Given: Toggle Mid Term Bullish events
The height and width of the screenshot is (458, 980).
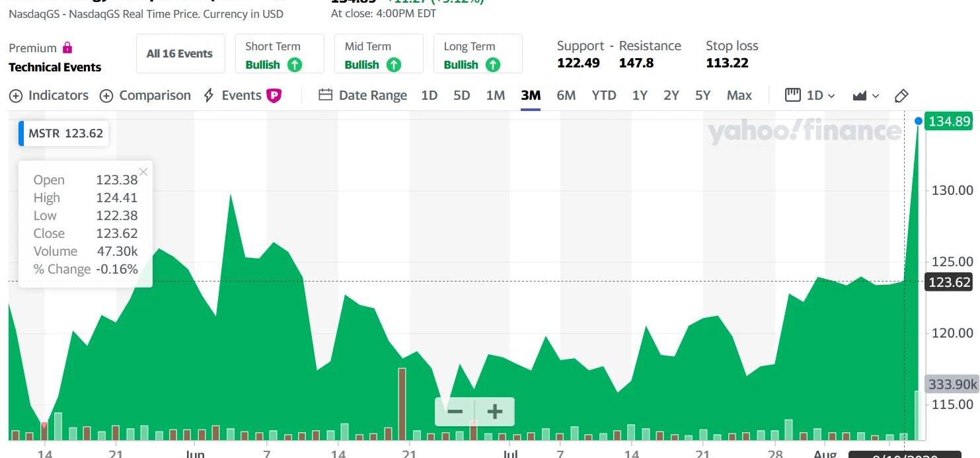Looking at the screenshot, I should [x=379, y=54].
